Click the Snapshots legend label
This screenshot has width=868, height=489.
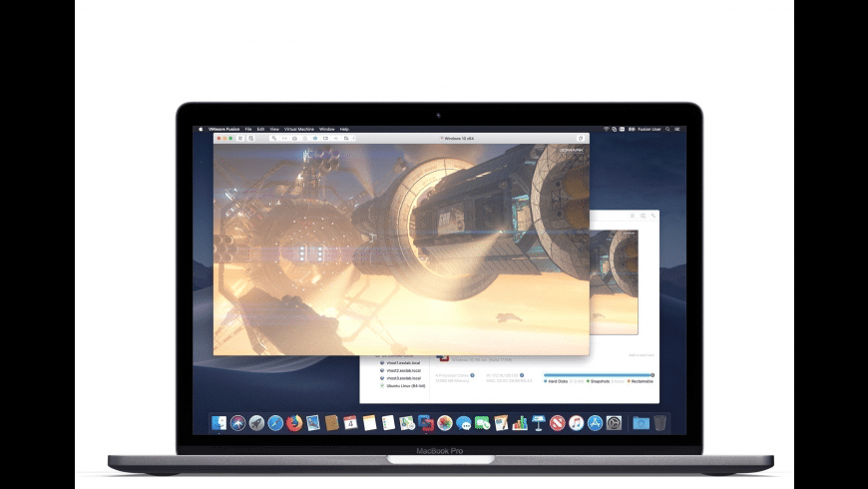coord(600,381)
